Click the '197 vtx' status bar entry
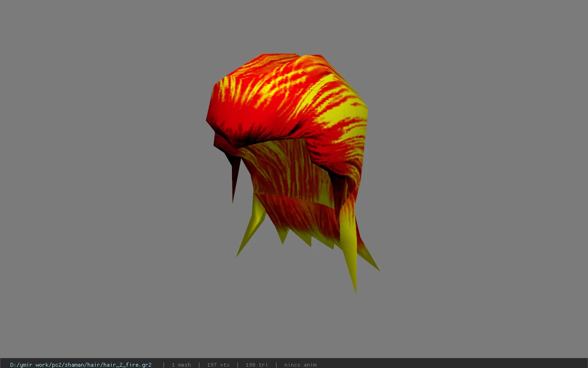 (x=218, y=365)
